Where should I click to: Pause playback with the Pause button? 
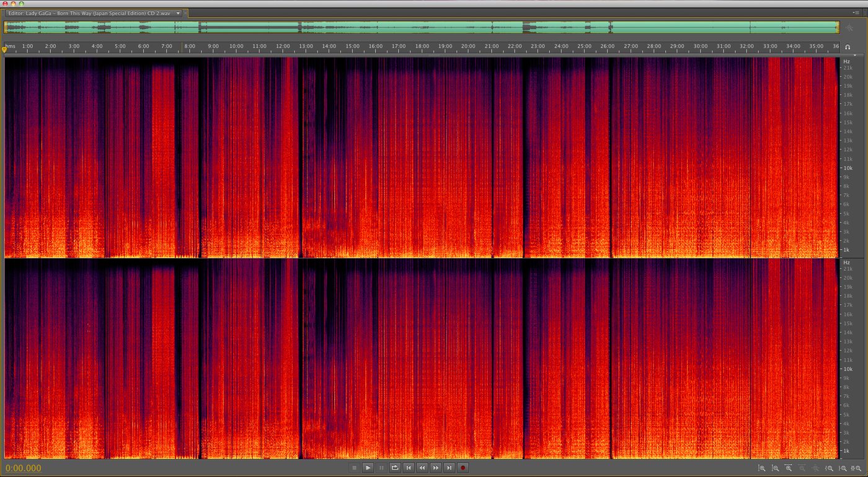point(381,468)
